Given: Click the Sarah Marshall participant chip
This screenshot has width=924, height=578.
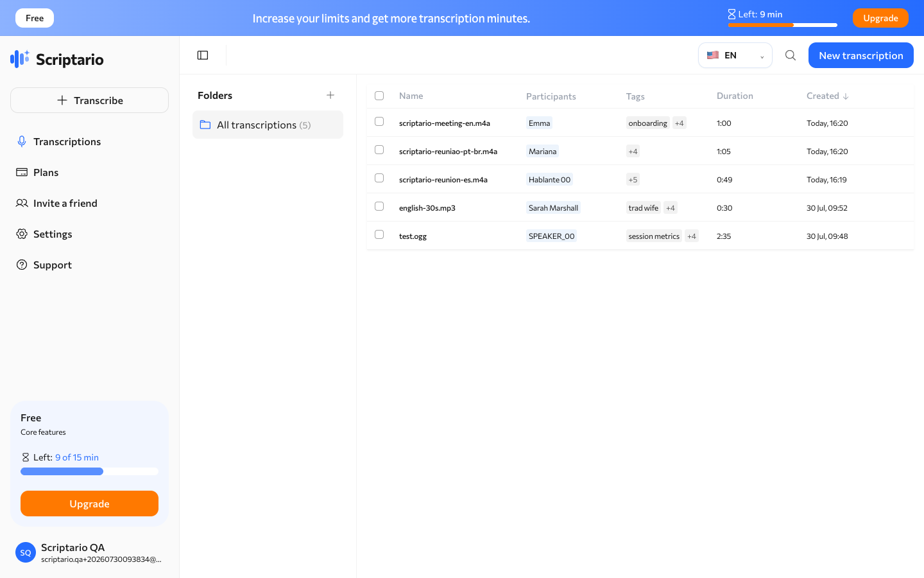Looking at the screenshot, I should (554, 208).
